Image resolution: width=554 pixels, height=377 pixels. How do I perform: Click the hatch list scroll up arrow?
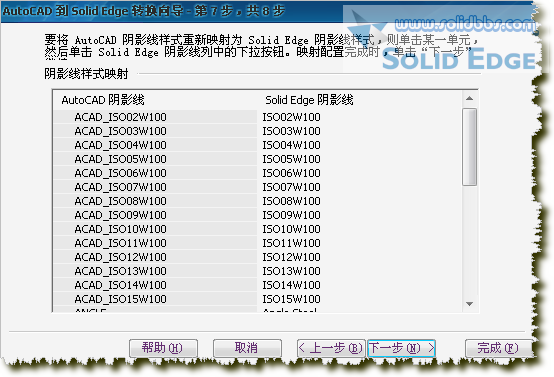point(470,99)
